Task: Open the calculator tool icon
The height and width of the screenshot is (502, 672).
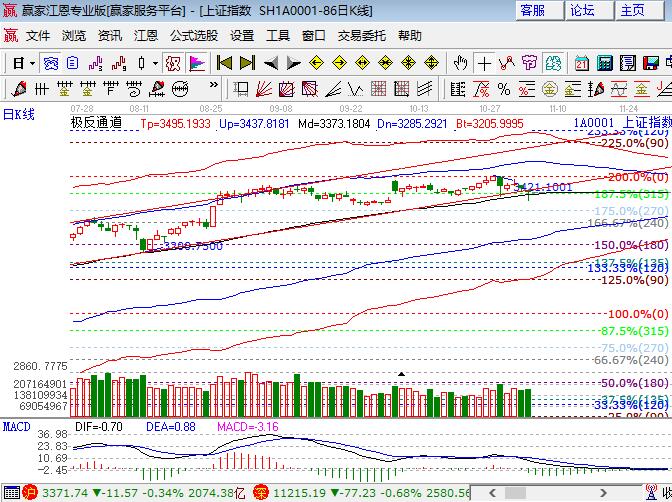Action: click(x=604, y=63)
